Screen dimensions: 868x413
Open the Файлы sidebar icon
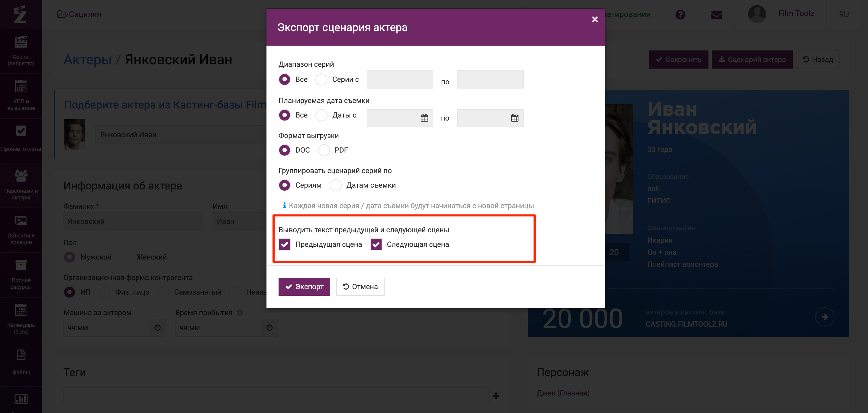point(21,355)
